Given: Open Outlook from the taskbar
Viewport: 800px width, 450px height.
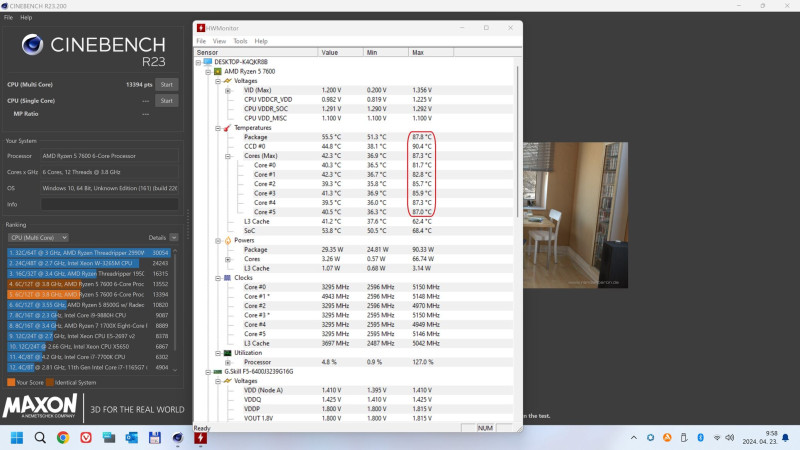Looking at the screenshot, I should point(132,438).
